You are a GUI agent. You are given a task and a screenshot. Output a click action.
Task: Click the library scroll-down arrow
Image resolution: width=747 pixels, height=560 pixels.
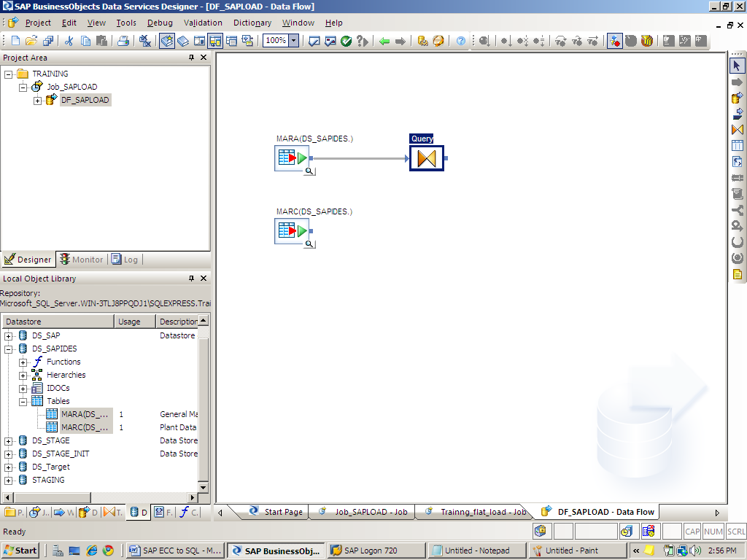coord(204,487)
